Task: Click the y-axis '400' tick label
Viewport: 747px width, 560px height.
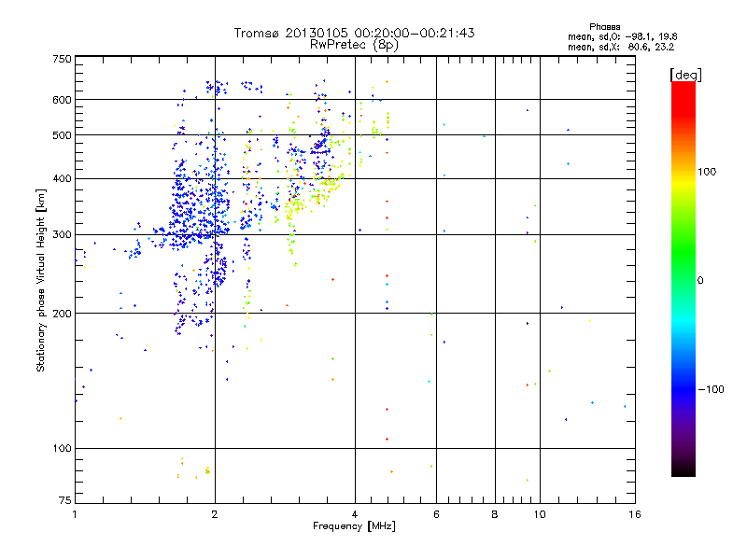Action: 62,179
